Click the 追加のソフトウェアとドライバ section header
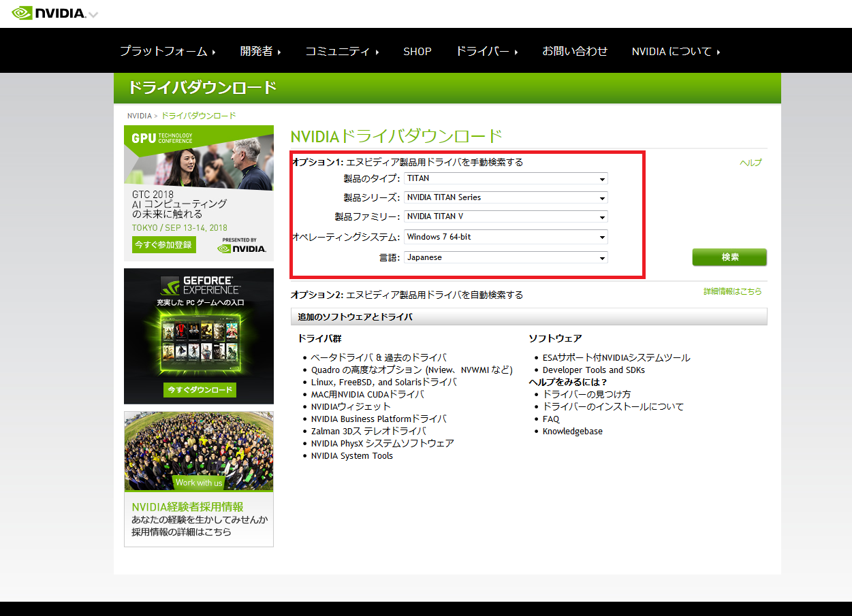The height and width of the screenshot is (616, 852). click(x=528, y=317)
